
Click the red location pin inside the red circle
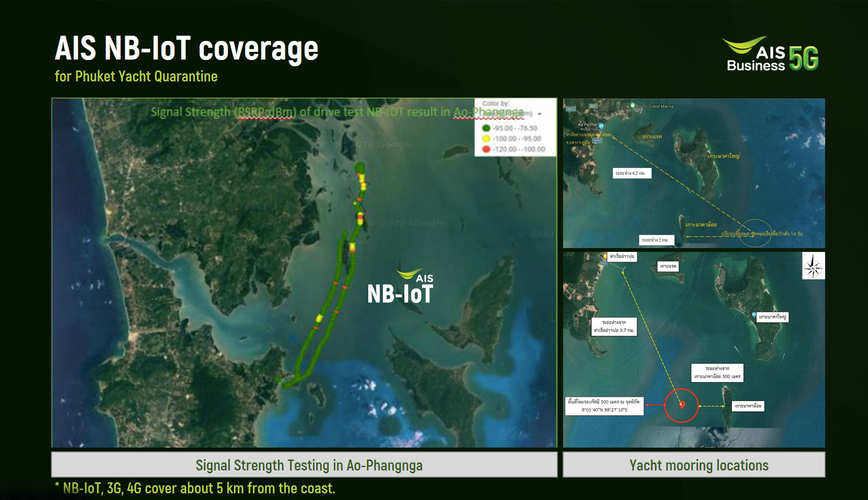[682, 405]
